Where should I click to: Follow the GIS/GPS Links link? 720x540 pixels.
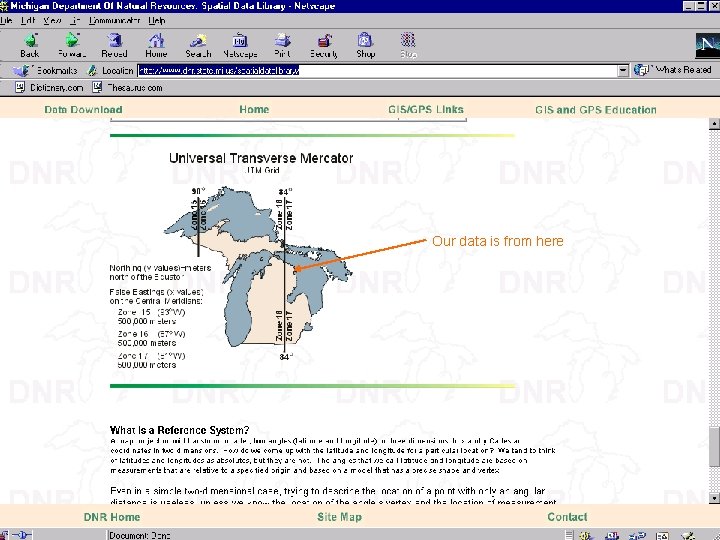(x=426, y=109)
